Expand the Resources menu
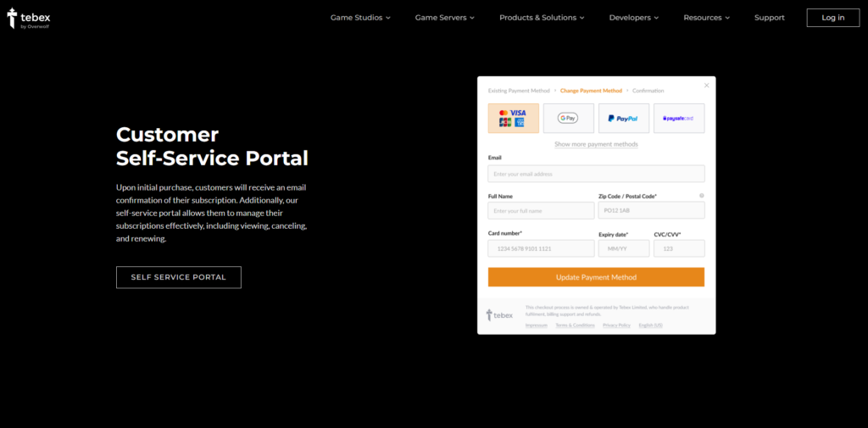Image resolution: width=868 pixels, height=428 pixels. pos(707,18)
